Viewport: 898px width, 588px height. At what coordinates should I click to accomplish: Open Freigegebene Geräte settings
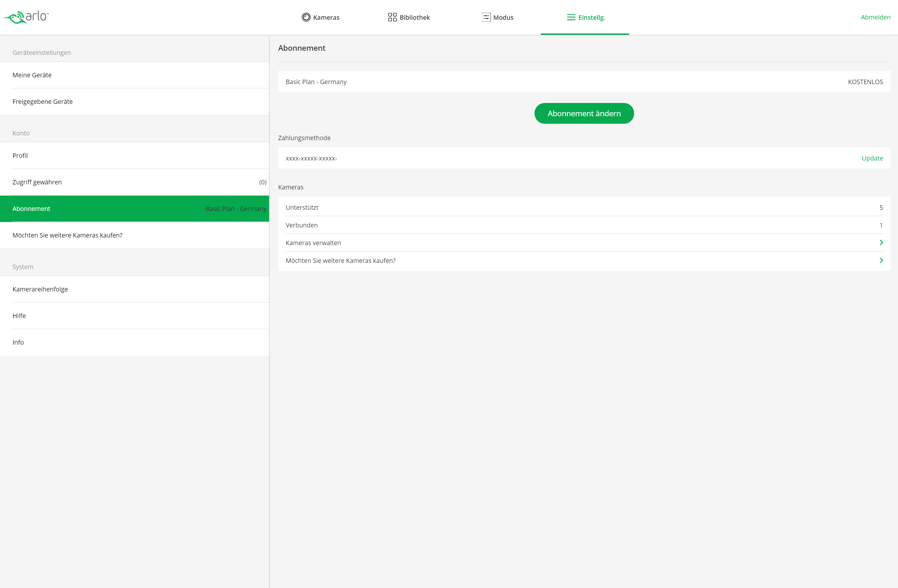click(x=134, y=101)
